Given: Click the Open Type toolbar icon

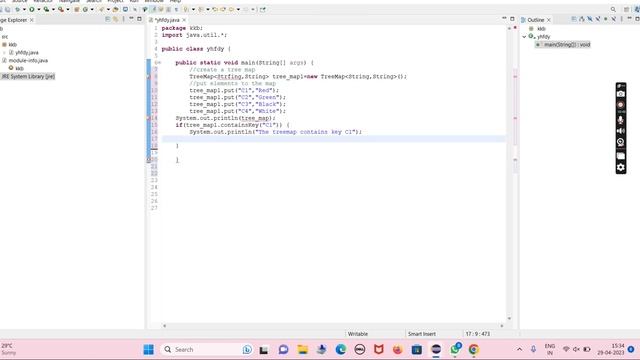Looking at the screenshot, I should click(116, 9).
